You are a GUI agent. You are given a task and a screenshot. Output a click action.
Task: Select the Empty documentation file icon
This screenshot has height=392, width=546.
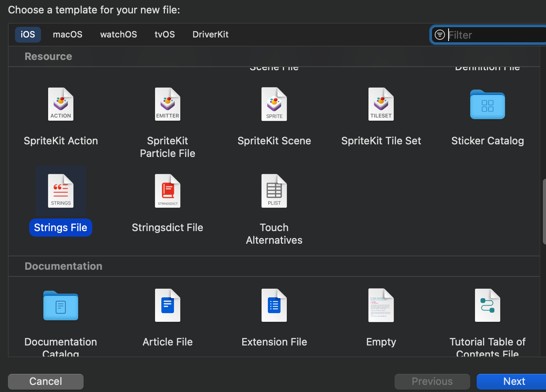point(381,305)
